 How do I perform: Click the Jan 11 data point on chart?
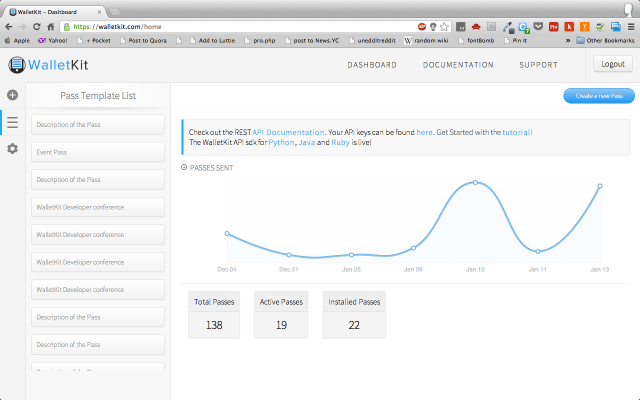pyautogui.click(x=538, y=251)
